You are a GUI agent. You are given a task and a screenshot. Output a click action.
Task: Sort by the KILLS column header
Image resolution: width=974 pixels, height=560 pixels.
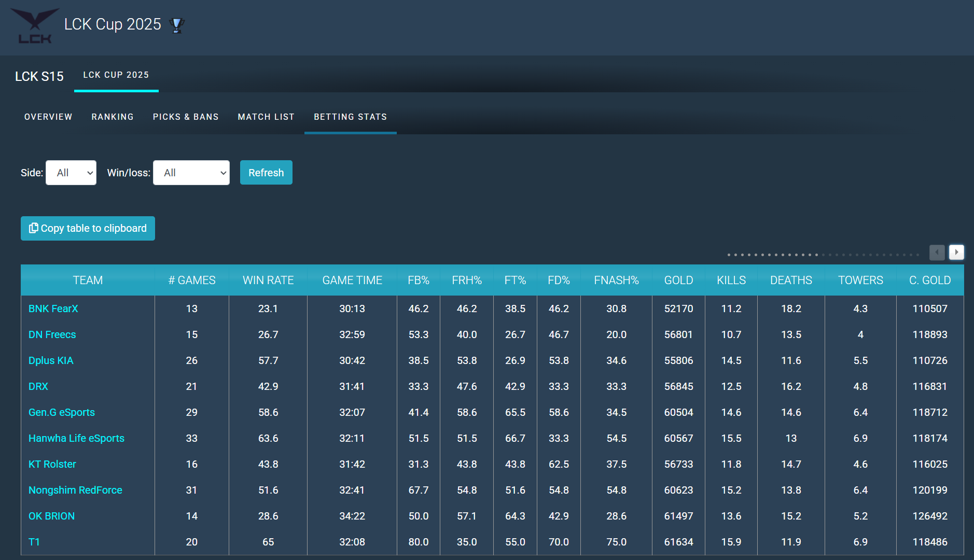tap(731, 280)
